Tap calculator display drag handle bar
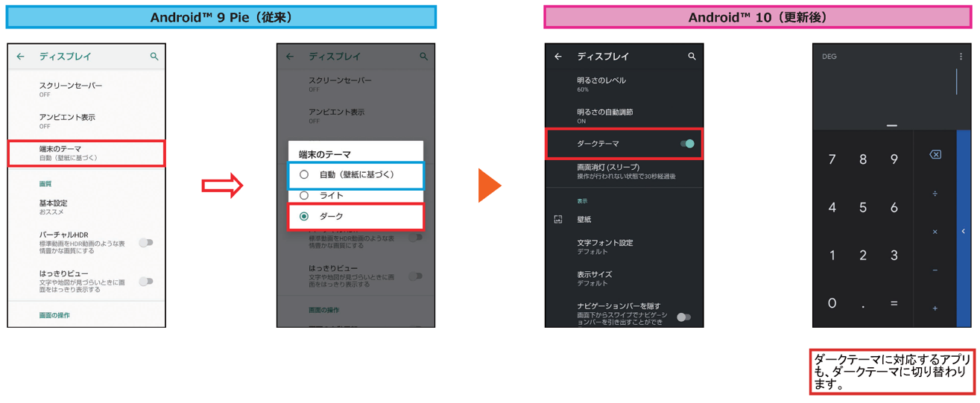The height and width of the screenshot is (403, 980). 892,126
